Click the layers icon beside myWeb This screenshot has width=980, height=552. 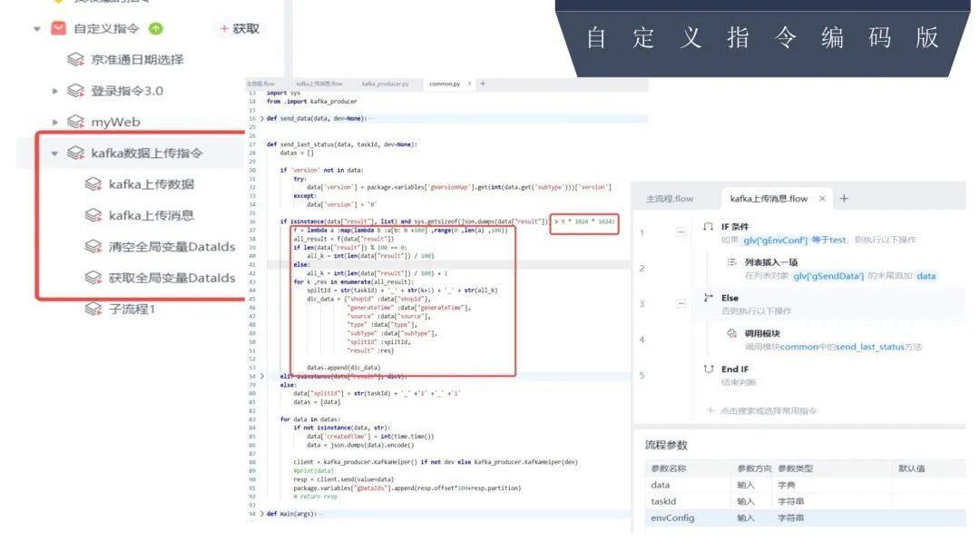pyautogui.click(x=75, y=122)
